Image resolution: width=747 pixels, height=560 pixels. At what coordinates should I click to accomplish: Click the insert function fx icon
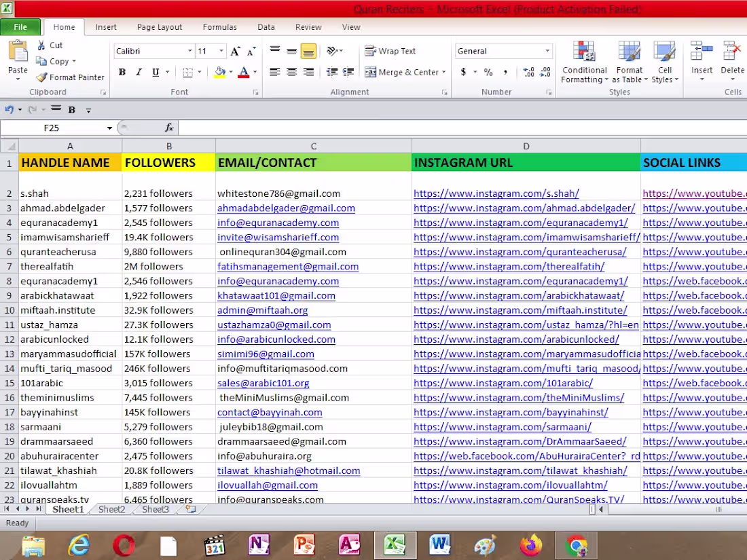click(x=169, y=128)
